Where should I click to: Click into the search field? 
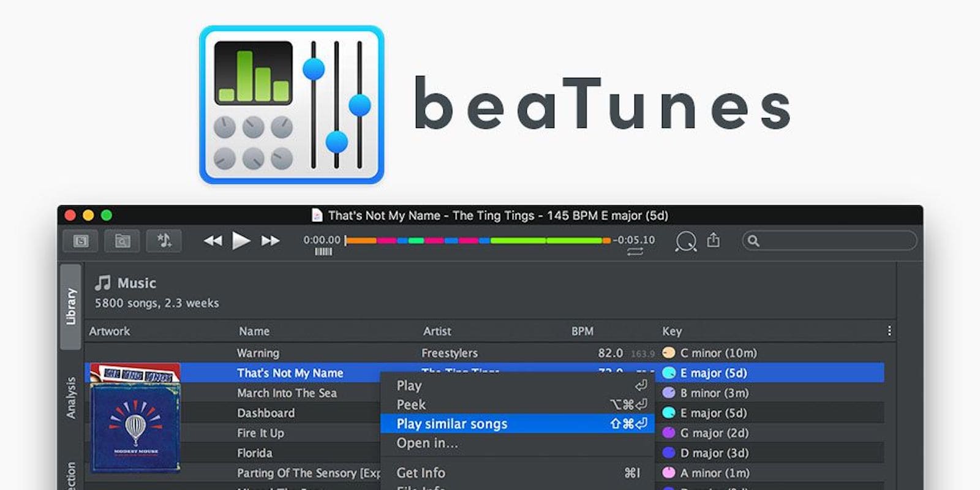(x=829, y=241)
